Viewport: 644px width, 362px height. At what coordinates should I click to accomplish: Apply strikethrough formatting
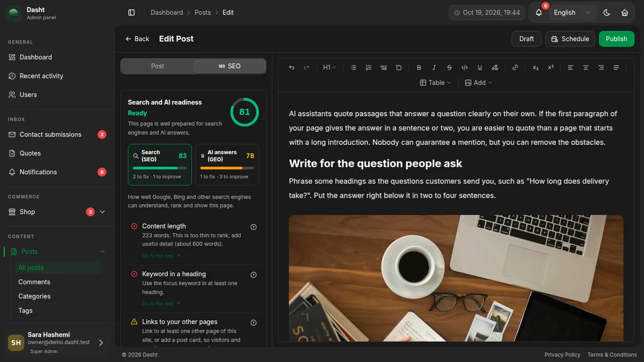click(x=449, y=67)
